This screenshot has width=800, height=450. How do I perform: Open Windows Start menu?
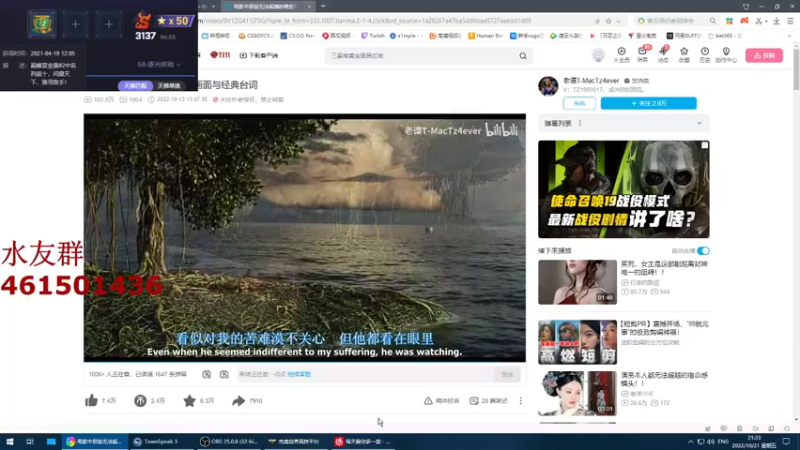click(9, 441)
